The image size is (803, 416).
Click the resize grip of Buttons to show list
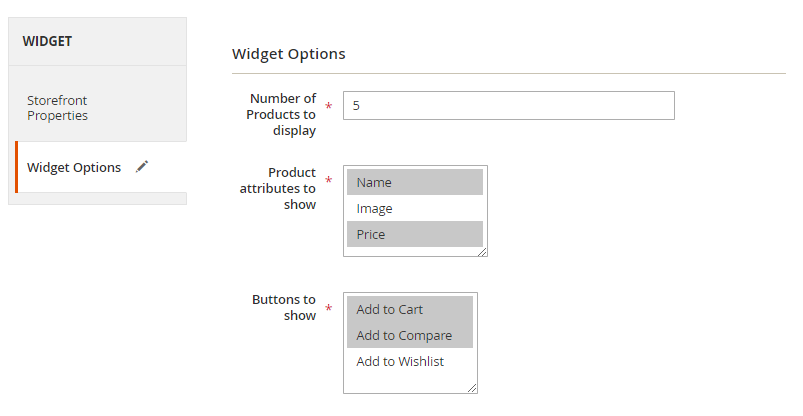(472, 388)
